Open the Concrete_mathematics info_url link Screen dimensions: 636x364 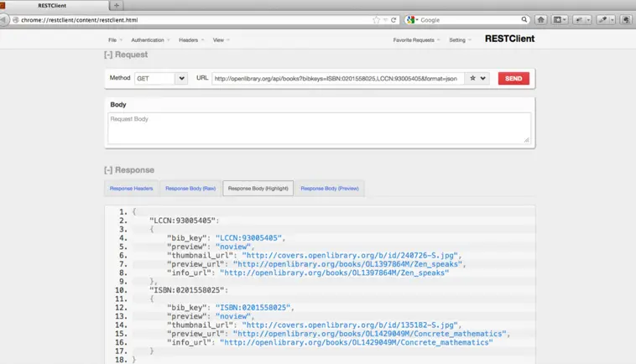click(x=356, y=342)
